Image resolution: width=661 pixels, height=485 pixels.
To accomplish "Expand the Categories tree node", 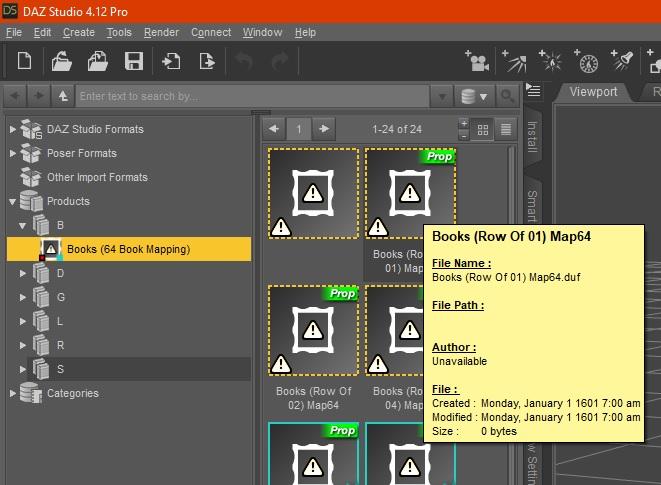I will (x=13, y=393).
